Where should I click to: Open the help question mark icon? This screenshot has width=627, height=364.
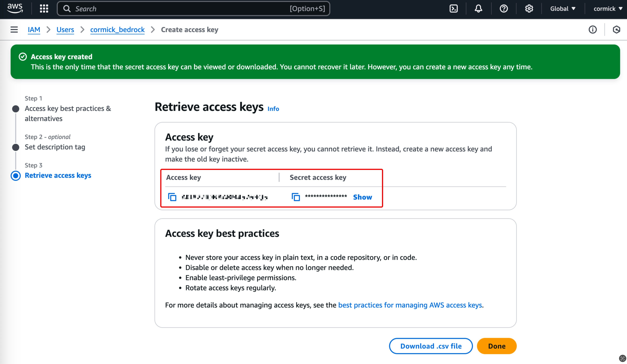click(504, 8)
